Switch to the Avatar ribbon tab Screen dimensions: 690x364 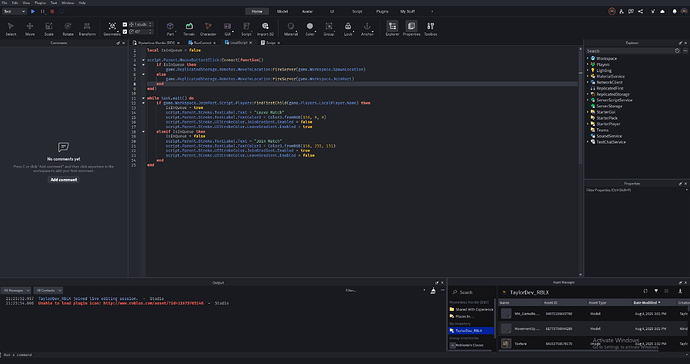[x=307, y=11]
